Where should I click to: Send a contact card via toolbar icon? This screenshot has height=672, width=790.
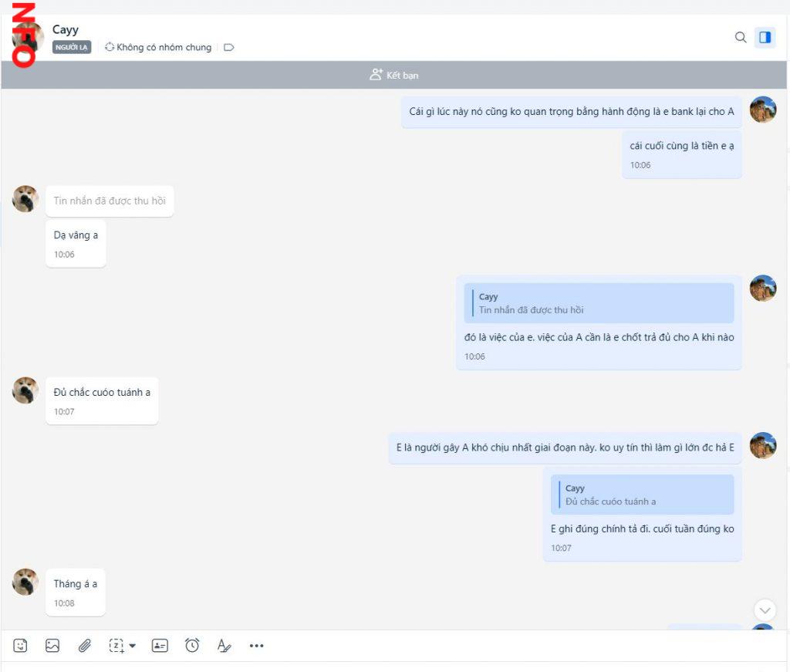160,646
